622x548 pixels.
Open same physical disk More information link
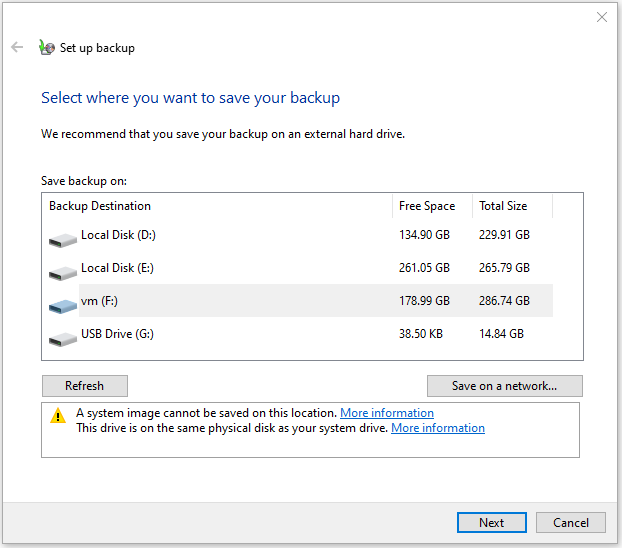438,428
